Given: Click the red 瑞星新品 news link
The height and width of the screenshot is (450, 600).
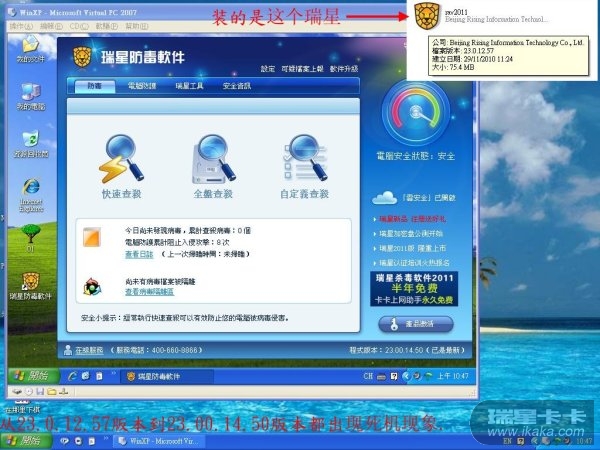Looking at the screenshot, I should 412,219.
